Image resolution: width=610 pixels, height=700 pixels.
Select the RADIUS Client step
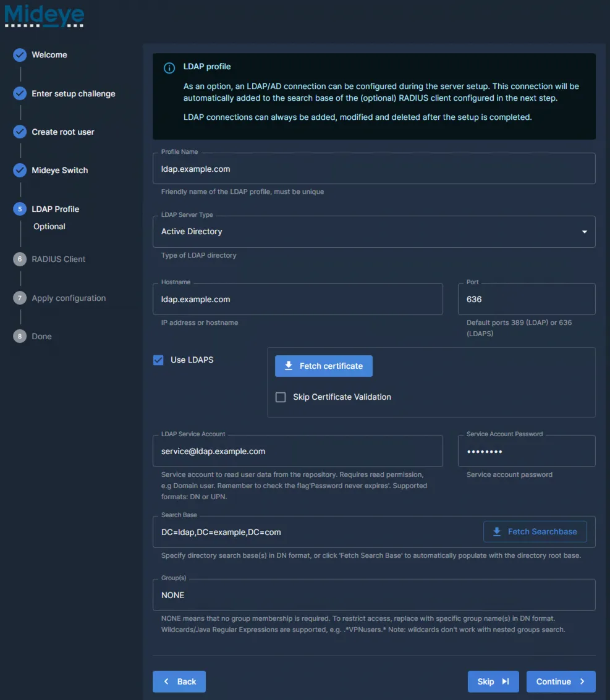pyautogui.click(x=60, y=259)
